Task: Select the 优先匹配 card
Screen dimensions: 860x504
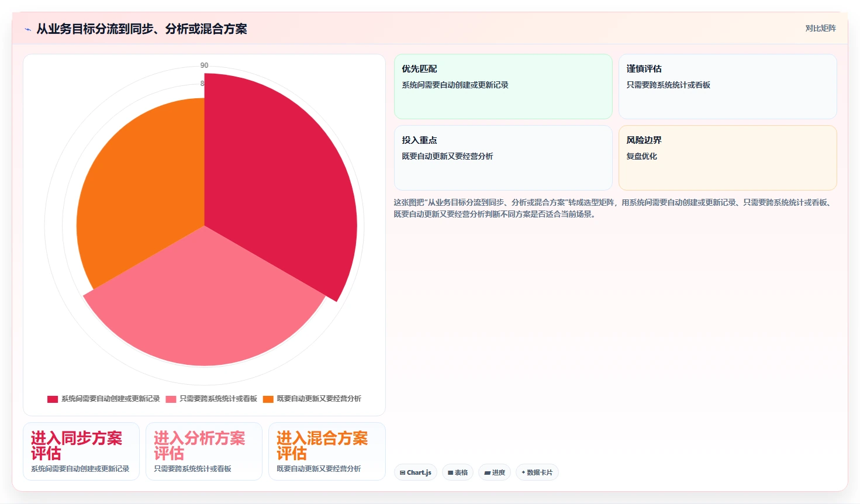Action: point(503,87)
